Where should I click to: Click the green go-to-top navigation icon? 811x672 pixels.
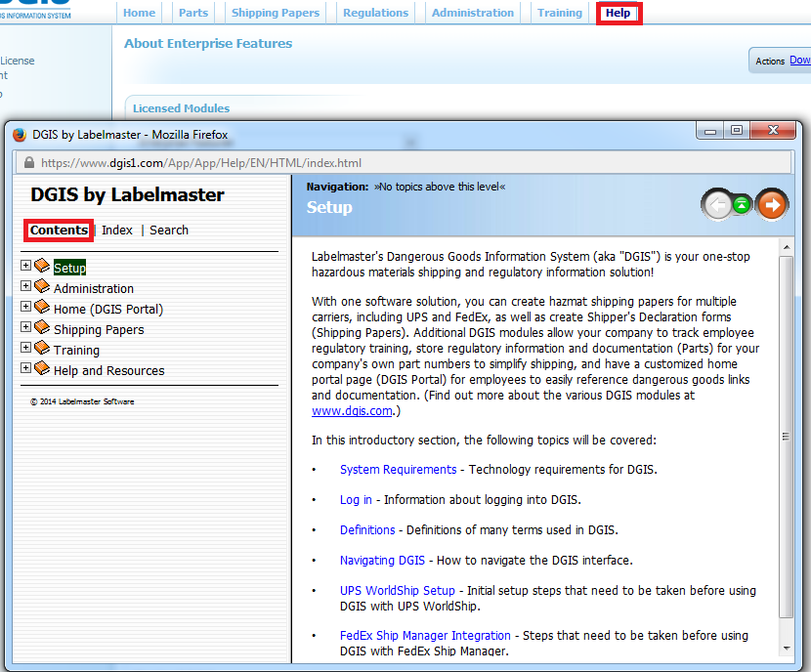pyautogui.click(x=744, y=204)
